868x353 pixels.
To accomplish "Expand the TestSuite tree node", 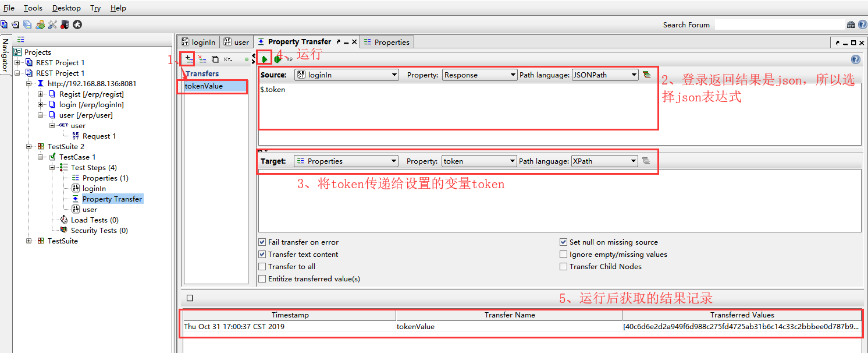I will click(x=29, y=241).
